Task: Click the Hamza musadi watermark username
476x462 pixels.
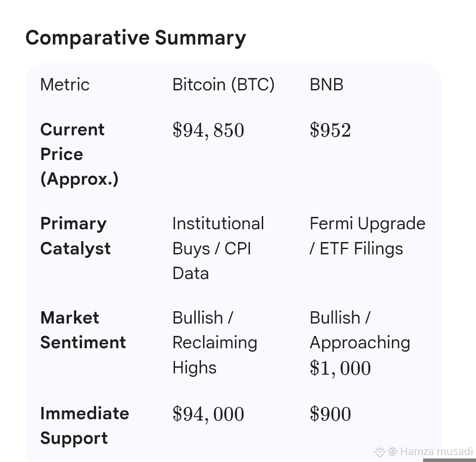Action: coord(436,451)
